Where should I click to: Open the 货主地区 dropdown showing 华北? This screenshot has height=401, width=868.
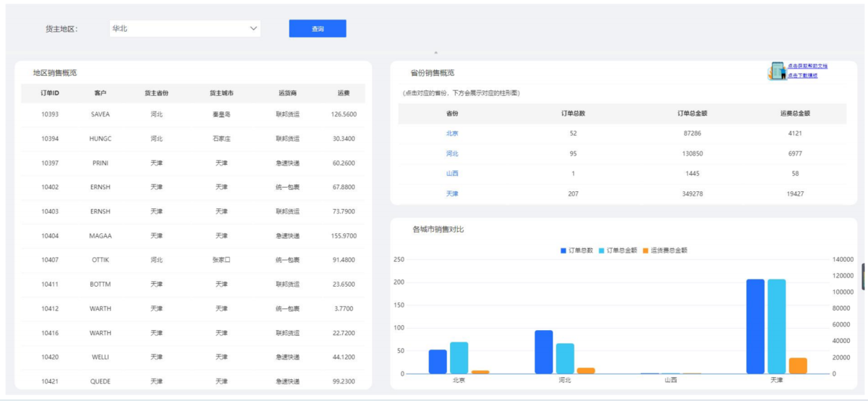pyautogui.click(x=184, y=28)
